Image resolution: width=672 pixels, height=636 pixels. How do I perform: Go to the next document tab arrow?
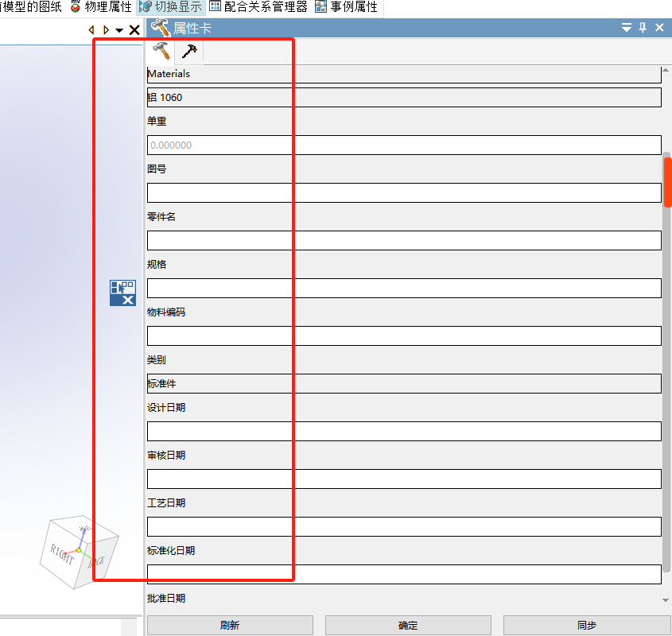click(x=106, y=30)
